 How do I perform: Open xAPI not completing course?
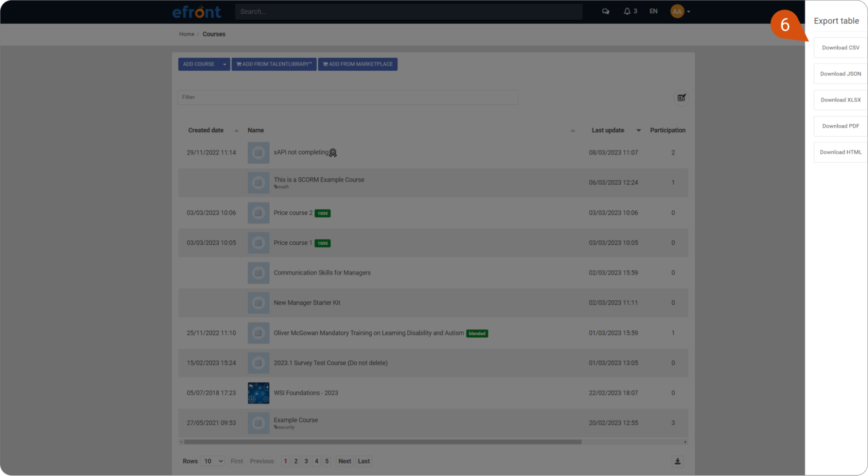click(x=301, y=152)
